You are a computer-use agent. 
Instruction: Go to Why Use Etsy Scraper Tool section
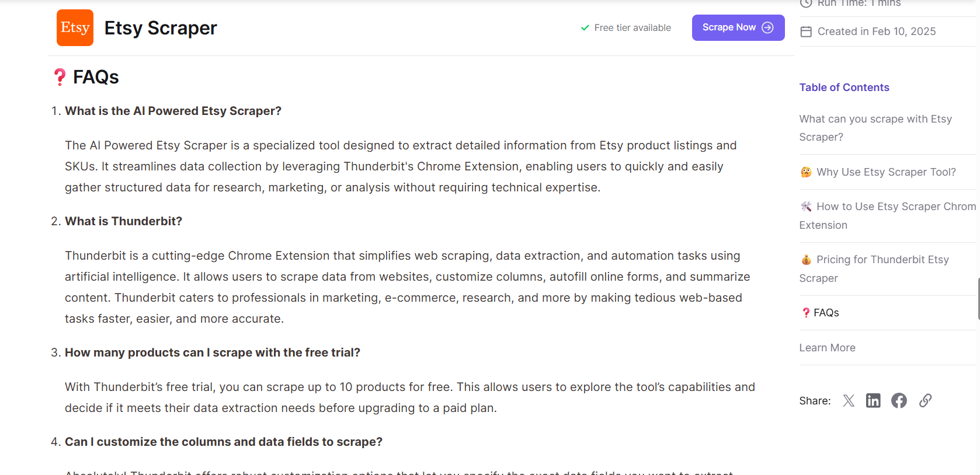pos(885,172)
